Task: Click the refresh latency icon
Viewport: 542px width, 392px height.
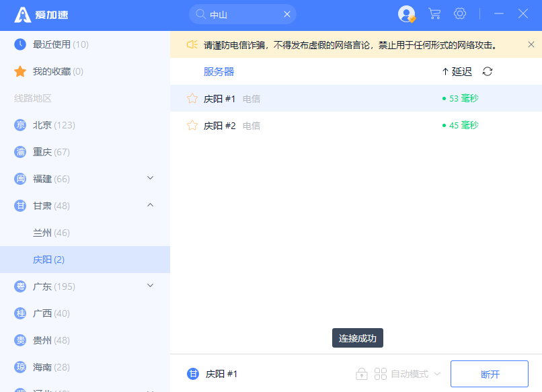Action: [488, 71]
